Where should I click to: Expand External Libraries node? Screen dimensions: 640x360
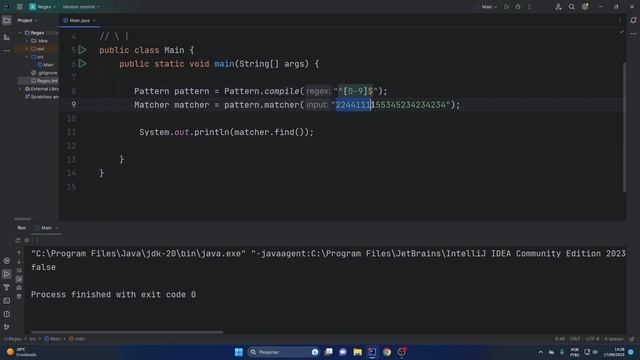point(20,89)
